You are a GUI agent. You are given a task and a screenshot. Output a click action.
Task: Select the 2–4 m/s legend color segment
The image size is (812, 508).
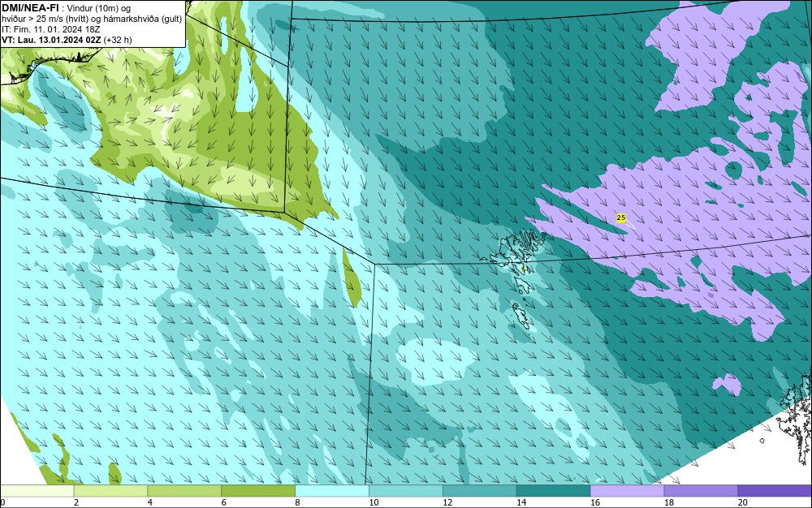pos(110,490)
